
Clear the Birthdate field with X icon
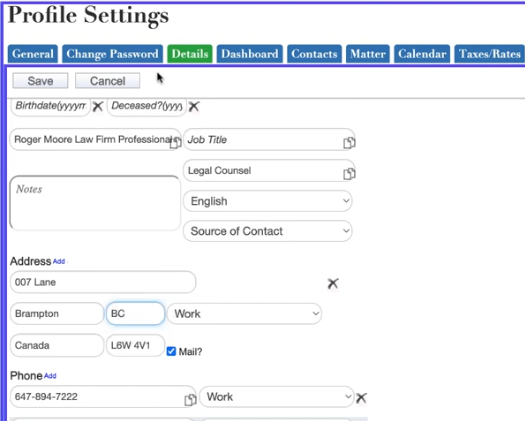pyautogui.click(x=98, y=107)
